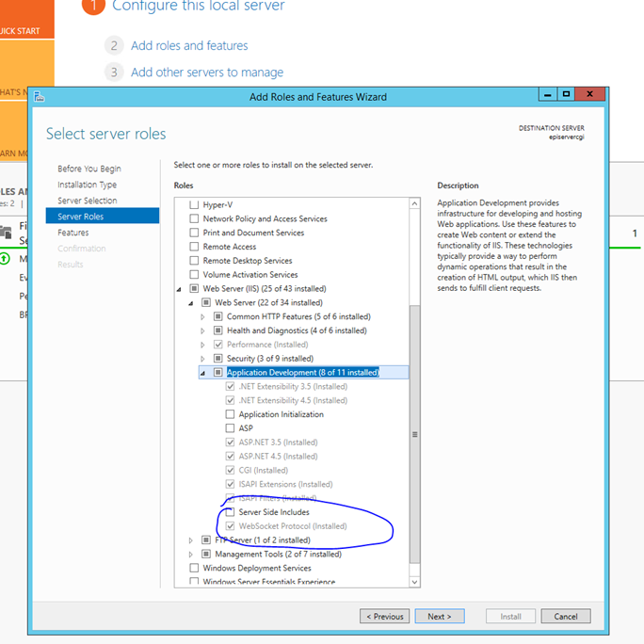Click the Roles list vertical scrollbar thumb
Viewport: 644px width, 644px height.
click(x=414, y=433)
